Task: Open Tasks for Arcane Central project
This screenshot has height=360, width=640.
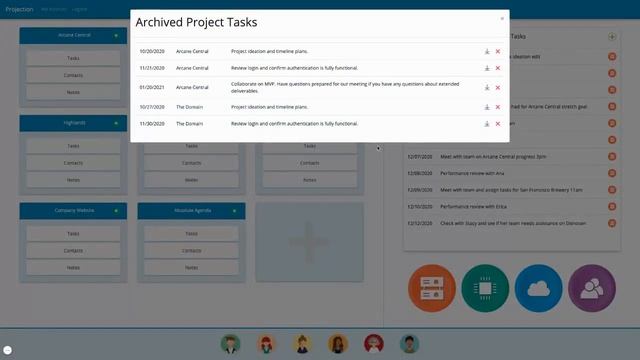Action: click(73, 58)
